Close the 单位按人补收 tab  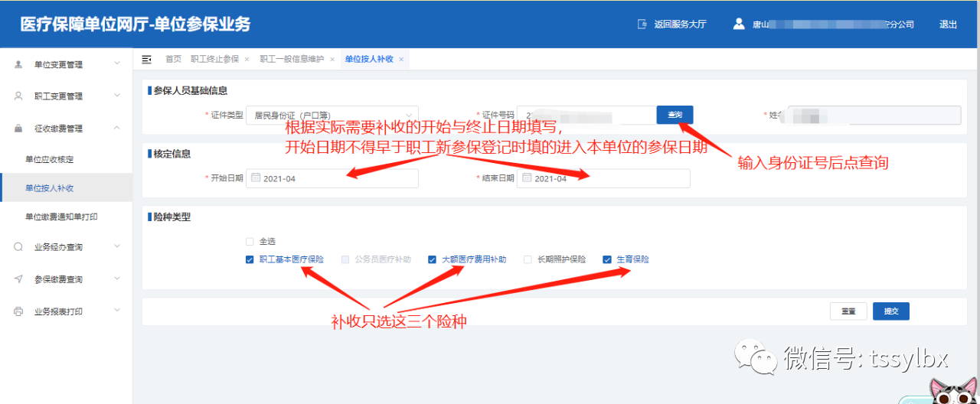401,60
